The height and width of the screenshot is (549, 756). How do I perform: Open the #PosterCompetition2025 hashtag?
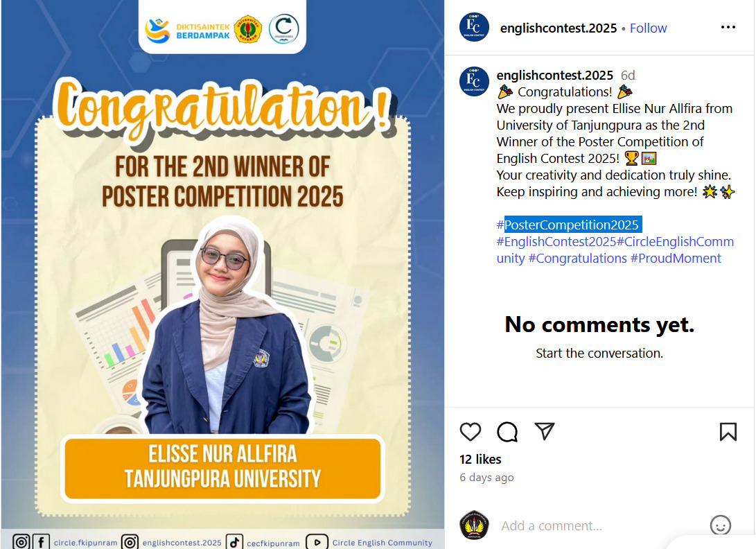(x=568, y=225)
